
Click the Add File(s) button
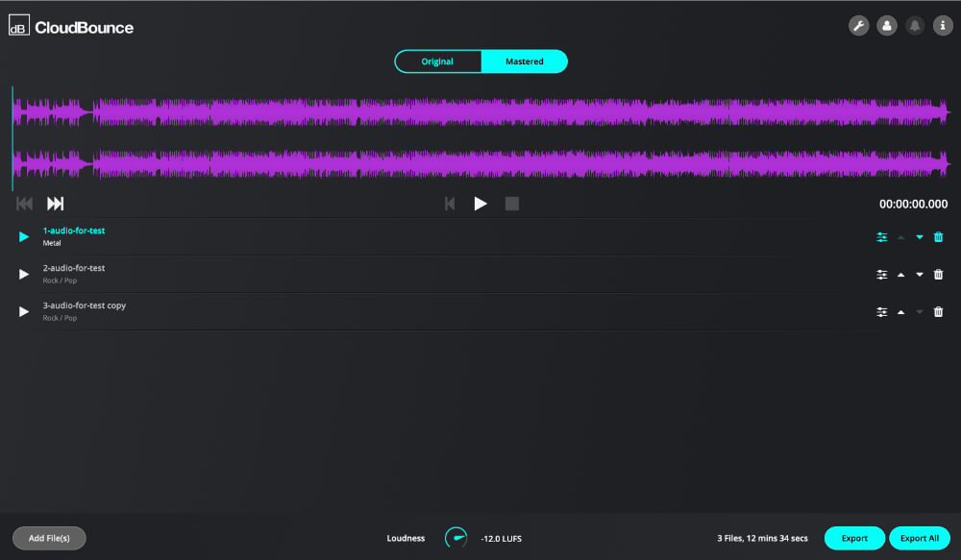pyautogui.click(x=49, y=538)
